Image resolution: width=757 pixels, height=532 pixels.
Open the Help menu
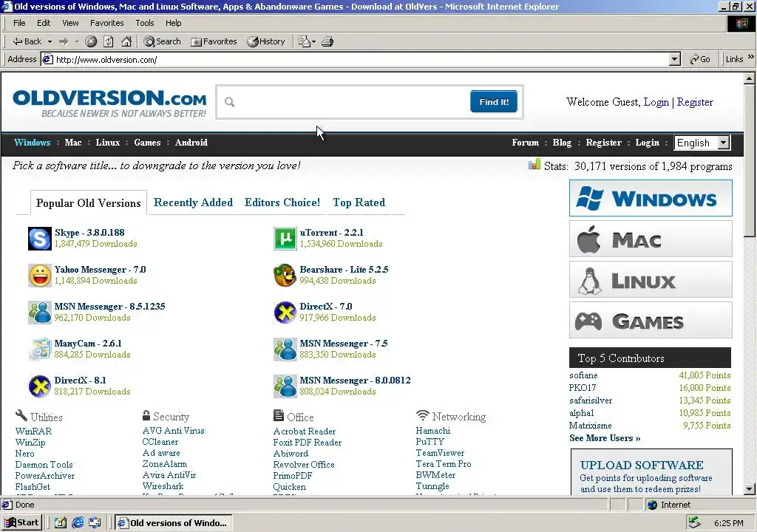[173, 23]
